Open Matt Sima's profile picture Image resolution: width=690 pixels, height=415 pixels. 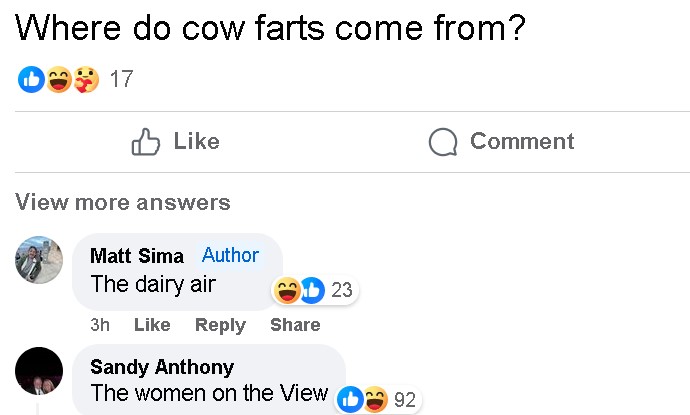click(x=40, y=261)
